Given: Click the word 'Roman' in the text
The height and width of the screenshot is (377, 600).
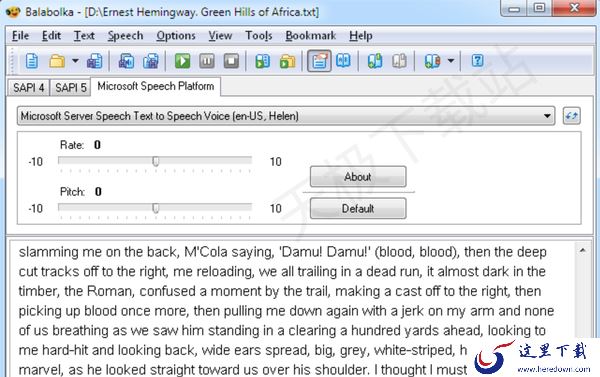Looking at the screenshot, I should pos(109,291).
